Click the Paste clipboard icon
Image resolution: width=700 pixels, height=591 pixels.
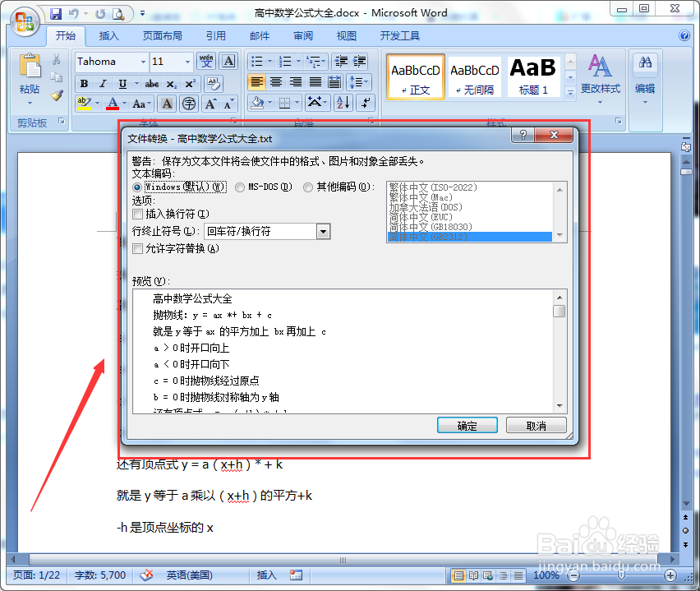point(30,66)
